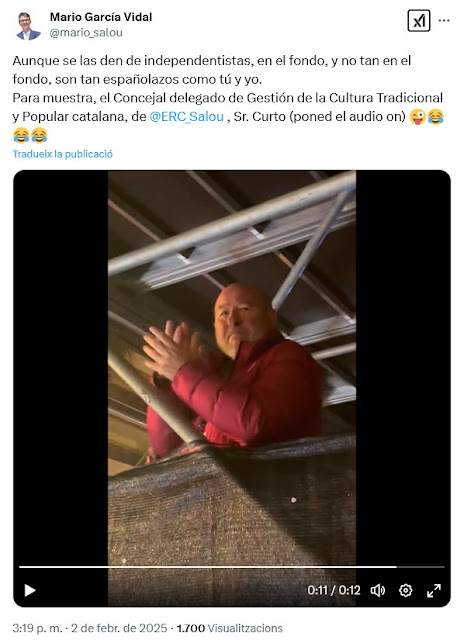The image size is (464, 640).
Task: Click the 2 de febr. de 2025 date
Action: [119, 628]
